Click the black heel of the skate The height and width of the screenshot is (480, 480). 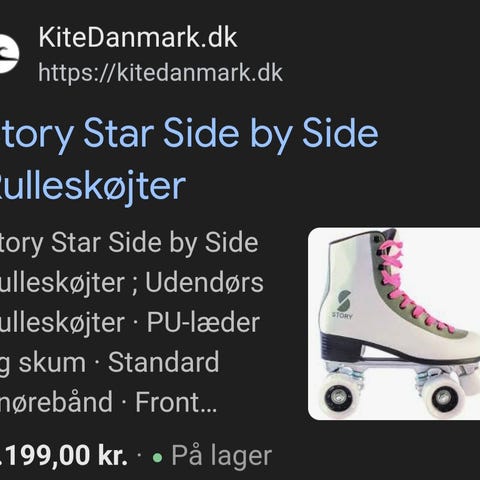coord(341,347)
